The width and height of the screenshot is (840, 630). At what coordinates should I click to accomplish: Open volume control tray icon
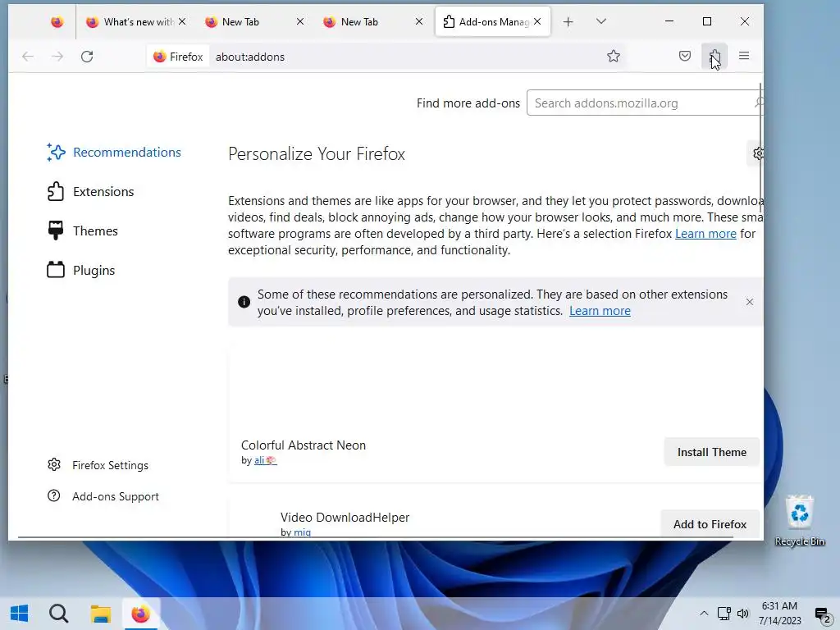pyautogui.click(x=743, y=614)
